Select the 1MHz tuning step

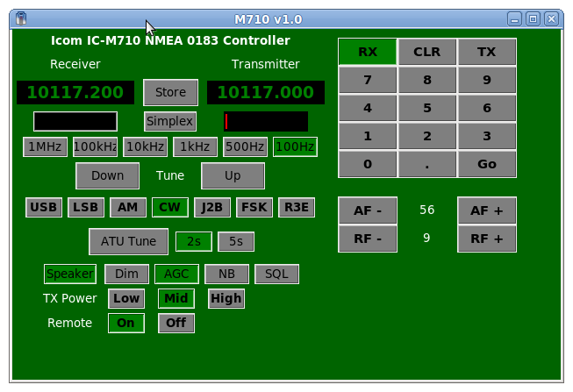coord(45,146)
